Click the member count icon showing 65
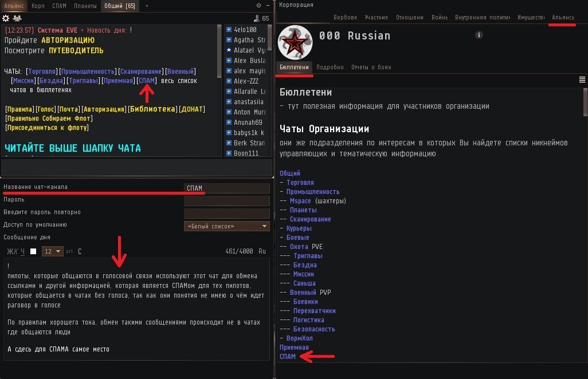This screenshot has width=588, height=379. click(257, 18)
